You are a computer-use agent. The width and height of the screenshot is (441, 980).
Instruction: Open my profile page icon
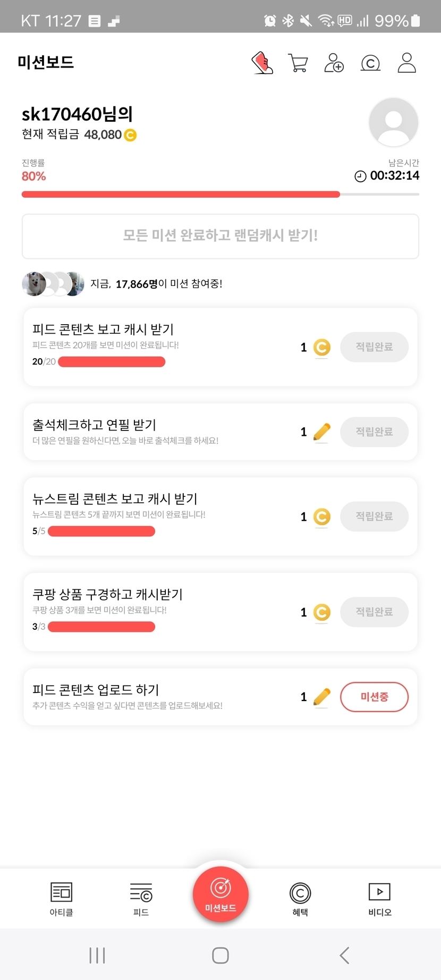pos(406,63)
